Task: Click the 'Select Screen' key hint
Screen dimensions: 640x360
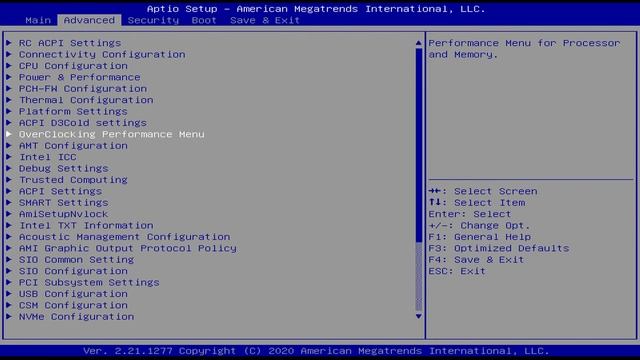Action: 483,191
